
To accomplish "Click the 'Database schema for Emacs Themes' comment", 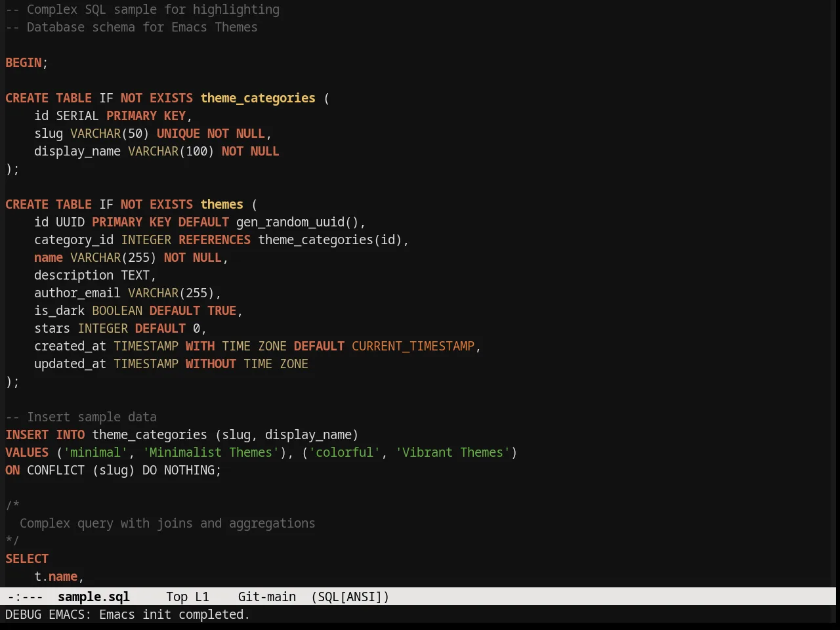I will pos(131,27).
